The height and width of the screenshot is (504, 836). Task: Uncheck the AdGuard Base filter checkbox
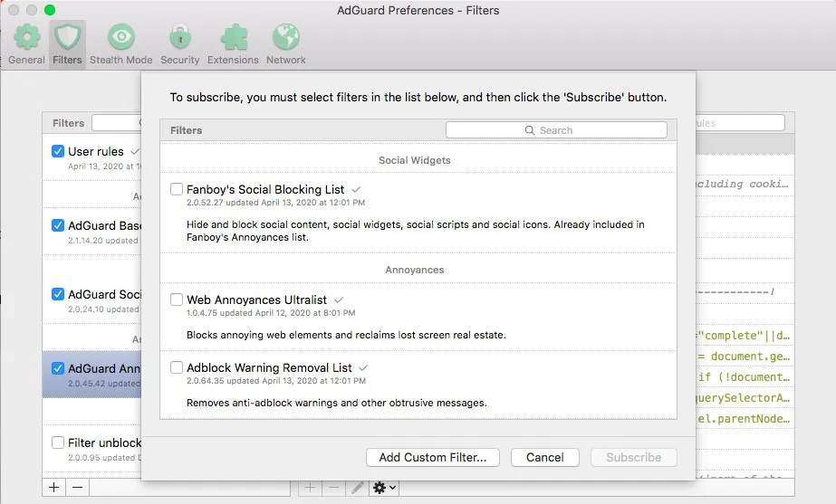pyautogui.click(x=58, y=225)
